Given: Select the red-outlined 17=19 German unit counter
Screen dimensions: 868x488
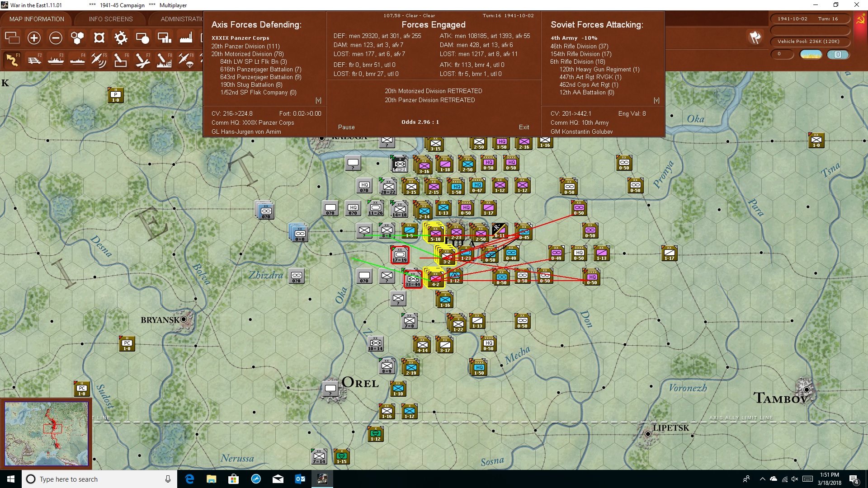Looking at the screenshot, I should 400,255.
